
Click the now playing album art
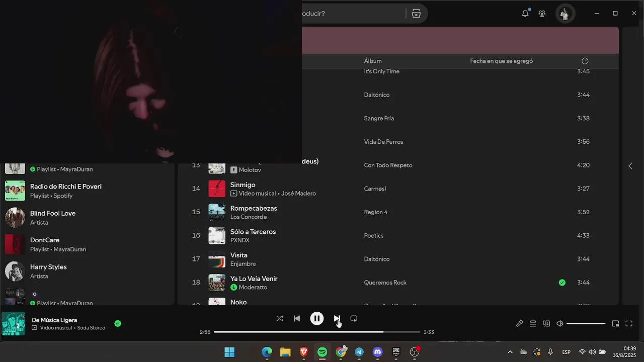[13, 324]
